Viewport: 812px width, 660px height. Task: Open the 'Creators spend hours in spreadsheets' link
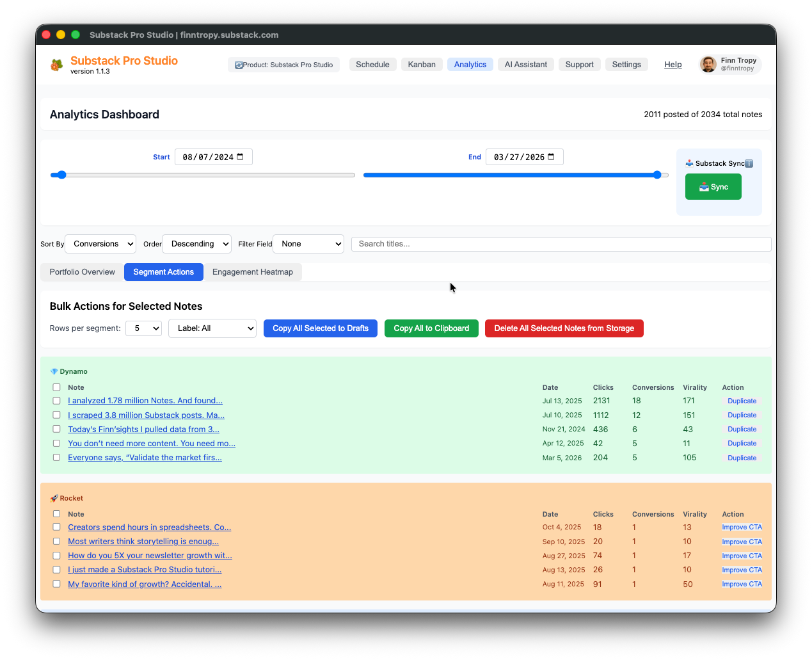coord(150,527)
